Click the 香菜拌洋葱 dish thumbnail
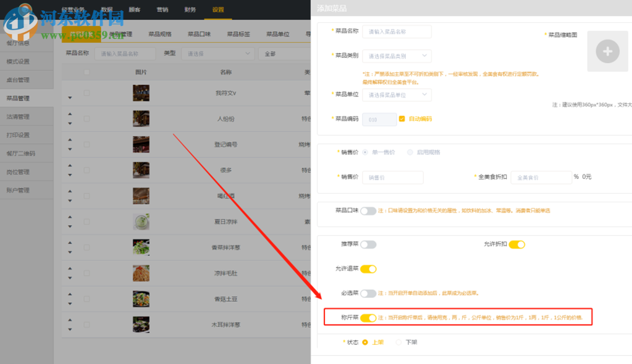The image size is (632, 364). (x=141, y=247)
